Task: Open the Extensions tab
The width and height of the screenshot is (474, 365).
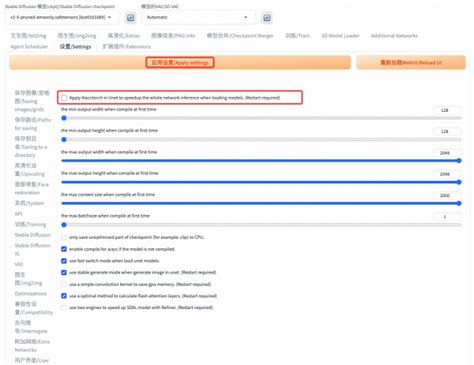Action: [x=126, y=47]
